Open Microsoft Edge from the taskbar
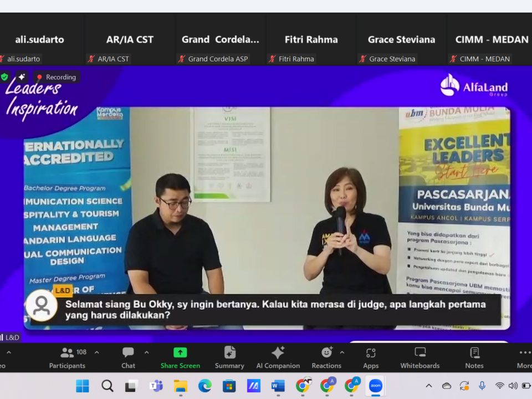Viewport: 532px width, 399px height. pyautogui.click(x=205, y=386)
